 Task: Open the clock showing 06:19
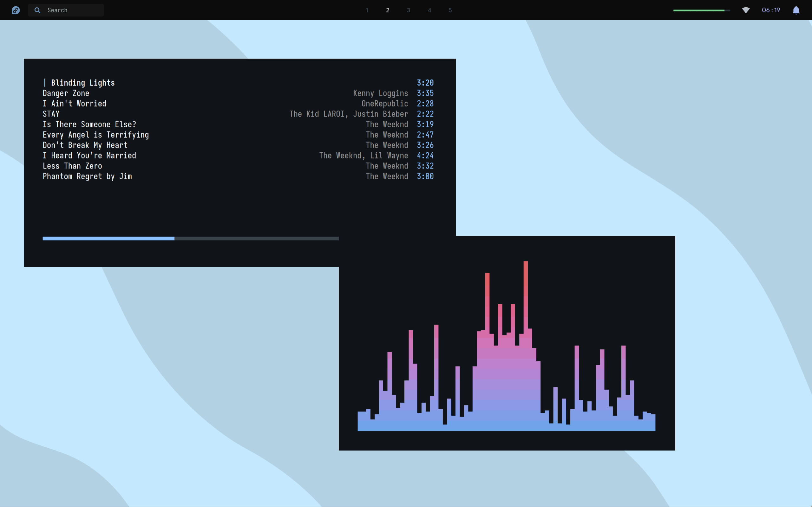(x=771, y=10)
